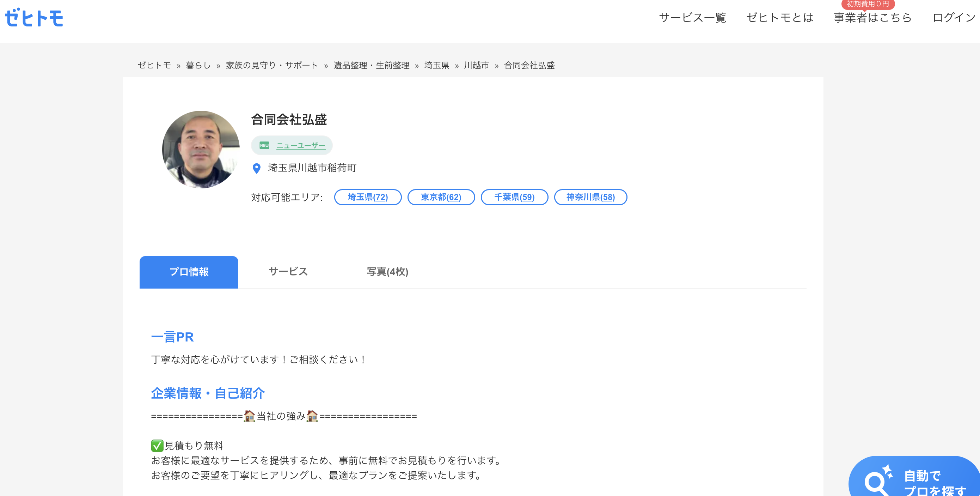Click the profile photo
Image resolution: width=980 pixels, height=496 pixels.
[201, 150]
